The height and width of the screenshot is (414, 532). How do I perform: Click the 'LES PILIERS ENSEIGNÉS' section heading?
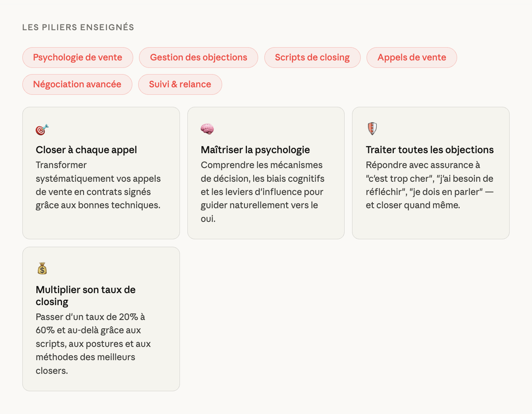[x=78, y=27]
